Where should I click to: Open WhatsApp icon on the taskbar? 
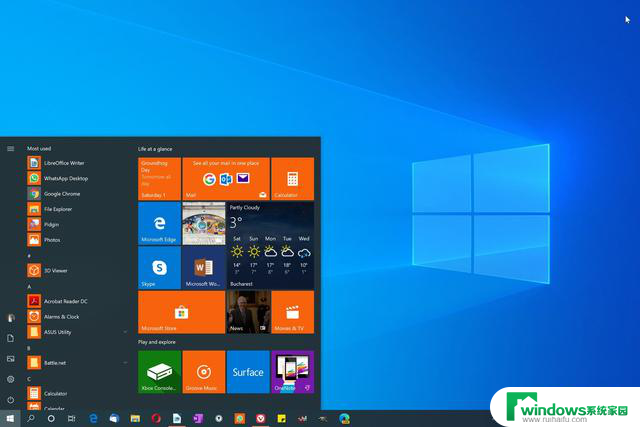[x=240, y=418]
